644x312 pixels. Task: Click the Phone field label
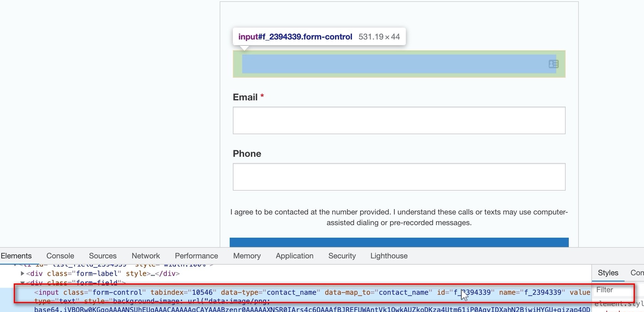point(247,154)
